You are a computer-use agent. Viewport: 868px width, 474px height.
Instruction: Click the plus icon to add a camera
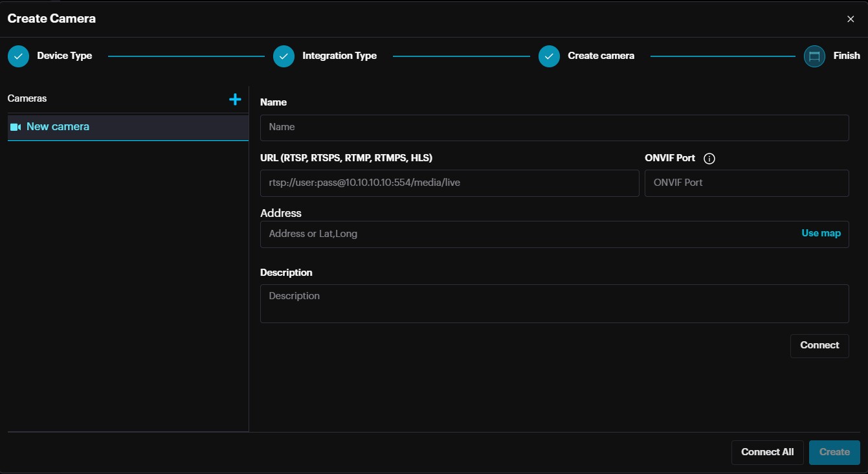click(x=235, y=99)
